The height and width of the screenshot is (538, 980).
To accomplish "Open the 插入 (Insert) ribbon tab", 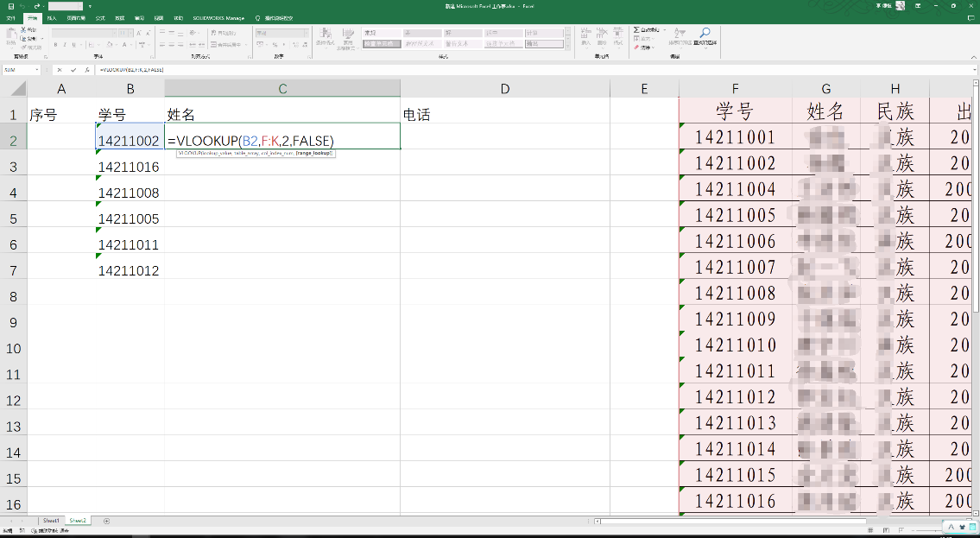I will tap(52, 17).
